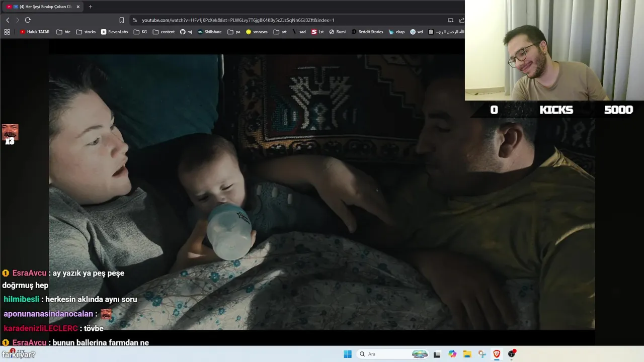Select the YouTube 'Her Şeyi Bırakıp Çoban' tab

[42, 7]
